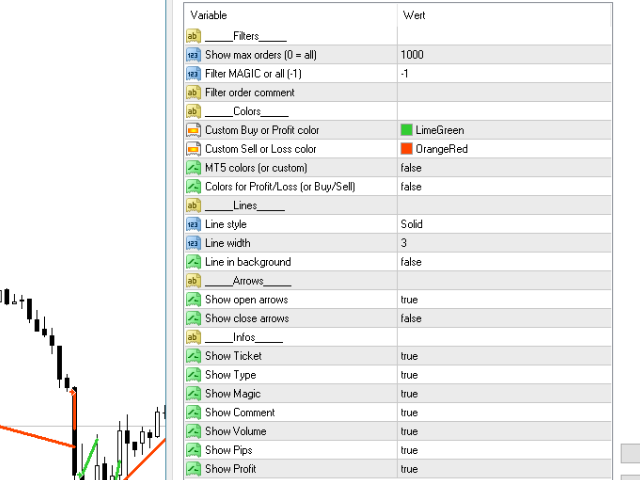
Task: Click boolean icon for Show Volume
Action: pos(193,431)
